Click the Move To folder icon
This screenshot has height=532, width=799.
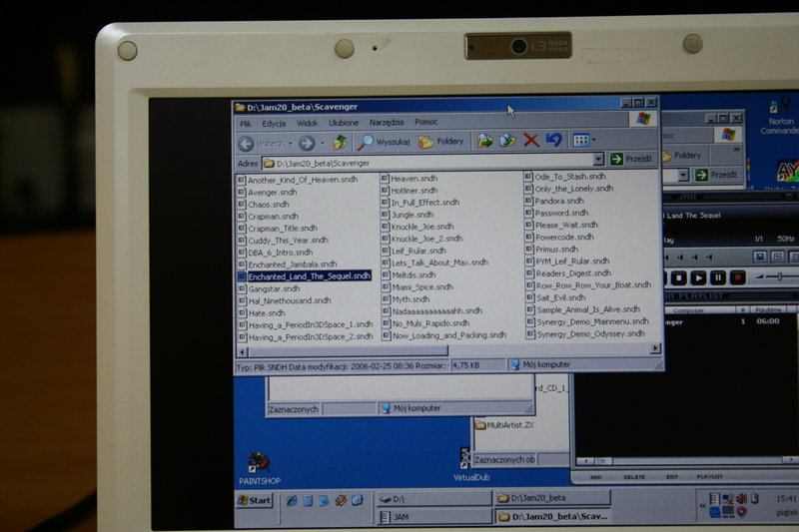[485, 141]
